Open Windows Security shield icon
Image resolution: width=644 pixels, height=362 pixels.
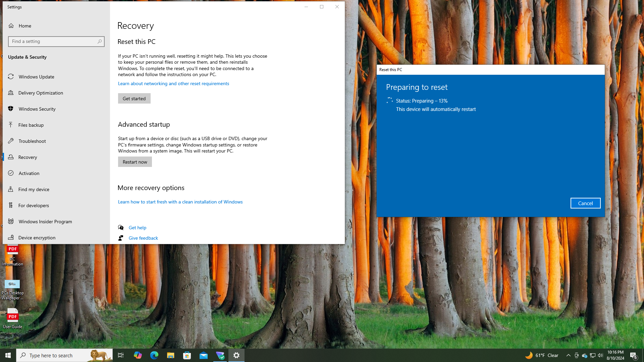(11, 109)
